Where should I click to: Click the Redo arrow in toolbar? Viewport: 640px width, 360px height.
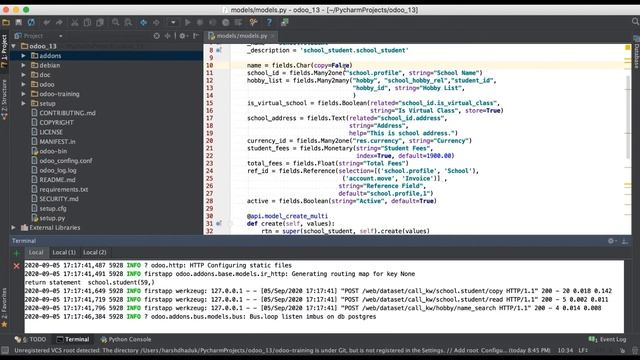[59, 22]
